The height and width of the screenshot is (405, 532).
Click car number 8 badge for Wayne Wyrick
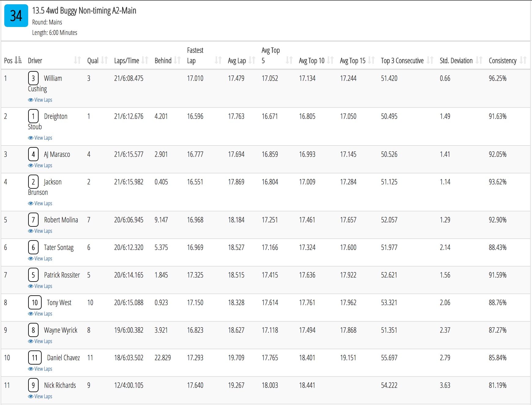click(33, 330)
